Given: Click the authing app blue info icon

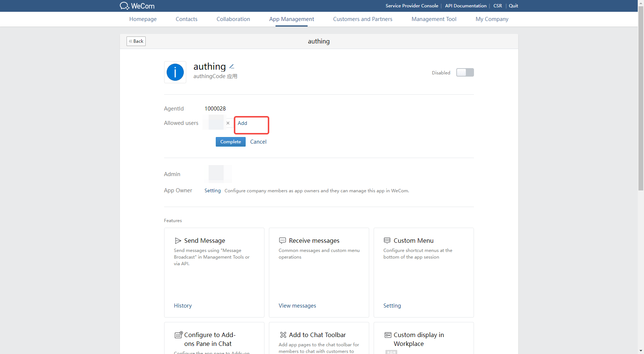Looking at the screenshot, I should (x=175, y=72).
